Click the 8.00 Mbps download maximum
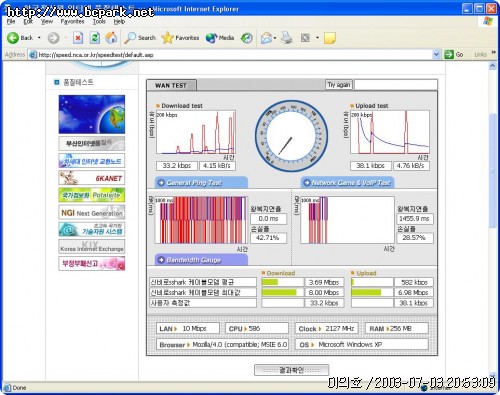The image size is (500, 395). (324, 293)
